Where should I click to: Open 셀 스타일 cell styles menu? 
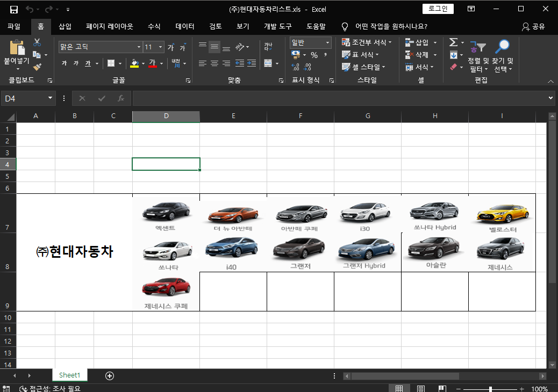[363, 67]
